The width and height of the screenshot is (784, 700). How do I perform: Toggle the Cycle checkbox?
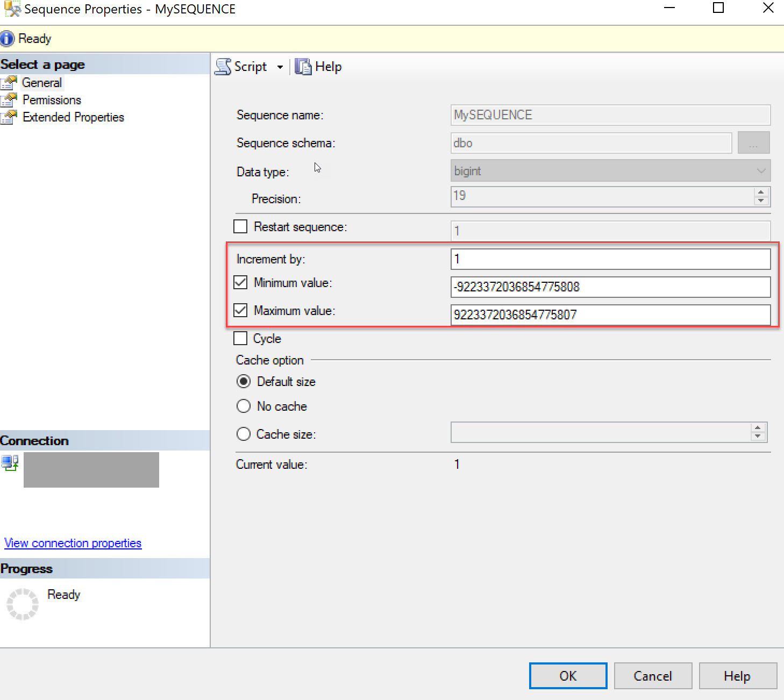click(x=240, y=338)
